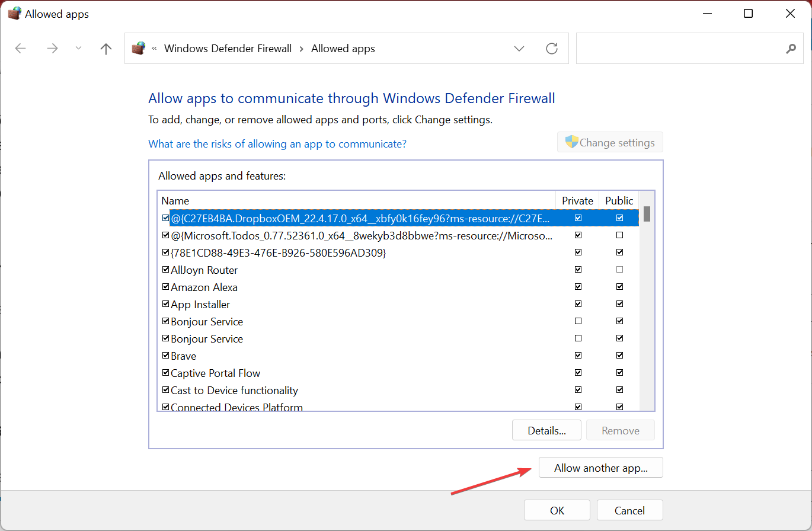Click the Forward navigation arrow

(x=52, y=49)
